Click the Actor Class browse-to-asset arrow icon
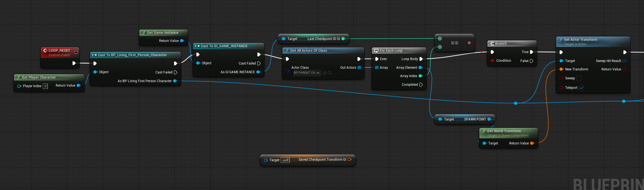The width and height of the screenshot is (644, 190). click(325, 73)
